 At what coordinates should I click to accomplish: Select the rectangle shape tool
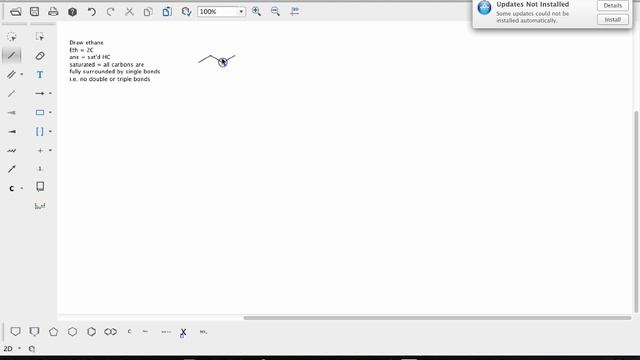point(40,112)
